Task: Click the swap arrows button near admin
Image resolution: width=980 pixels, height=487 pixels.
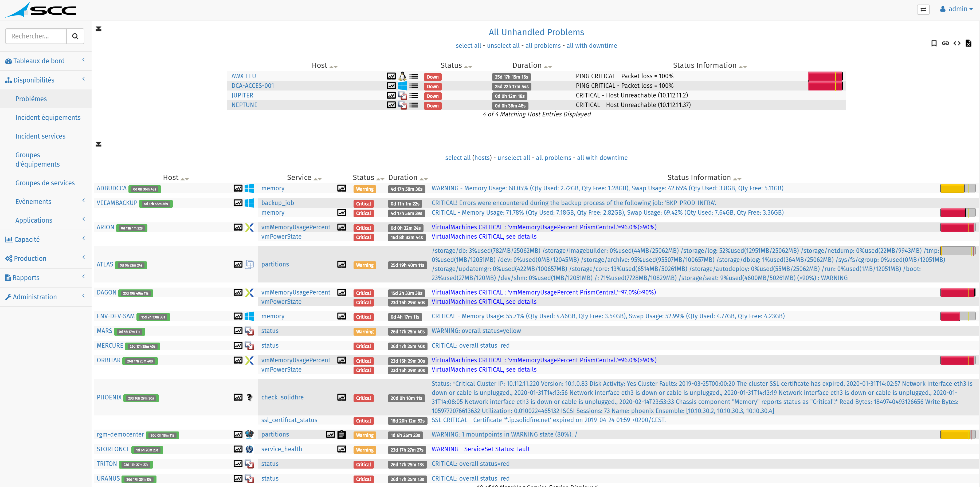Action: [923, 10]
